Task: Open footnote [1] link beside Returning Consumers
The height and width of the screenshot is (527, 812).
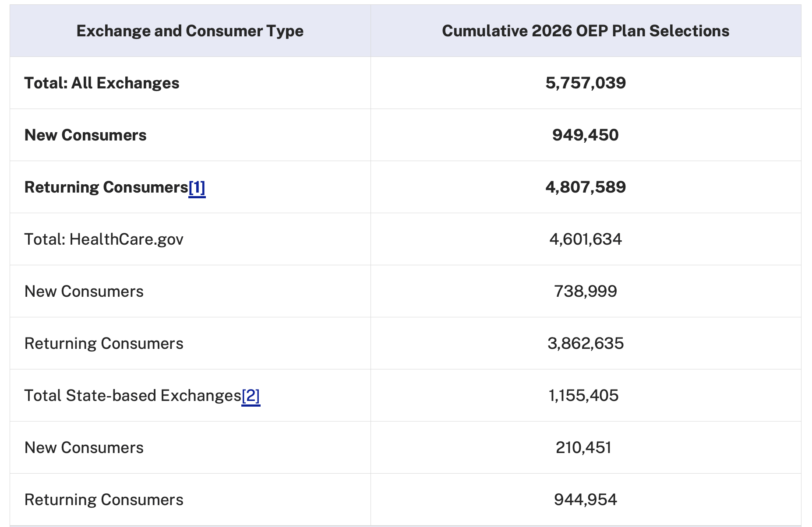Action: coord(197,188)
